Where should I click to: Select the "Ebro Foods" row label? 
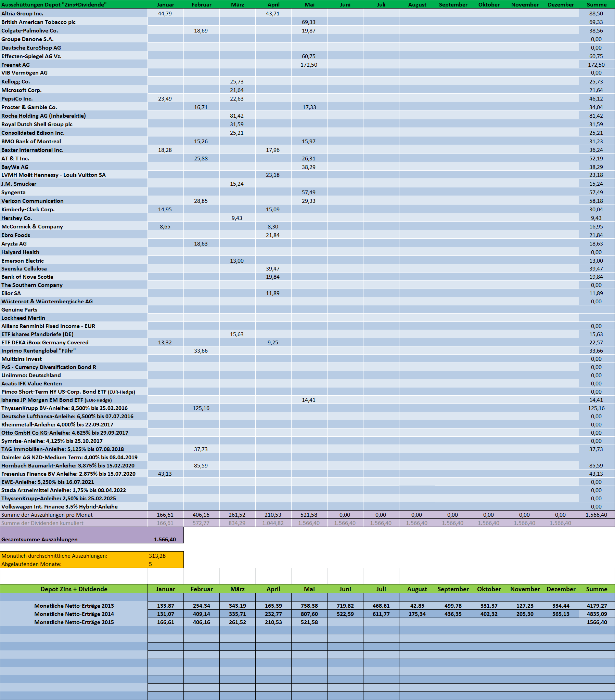[x=16, y=236]
